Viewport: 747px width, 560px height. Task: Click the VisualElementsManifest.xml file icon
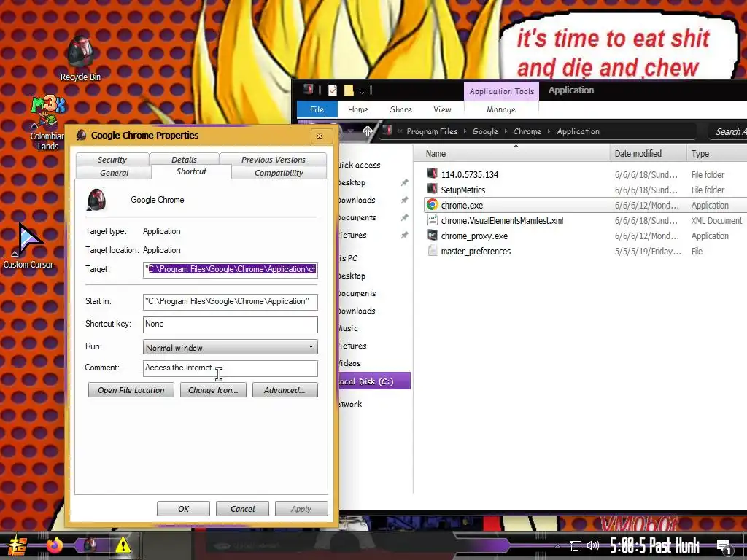[432, 220]
